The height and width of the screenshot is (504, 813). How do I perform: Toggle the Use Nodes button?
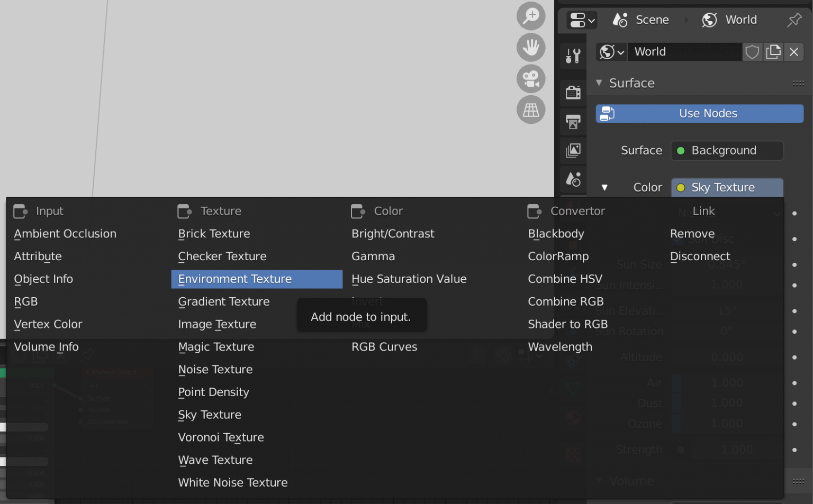(699, 114)
